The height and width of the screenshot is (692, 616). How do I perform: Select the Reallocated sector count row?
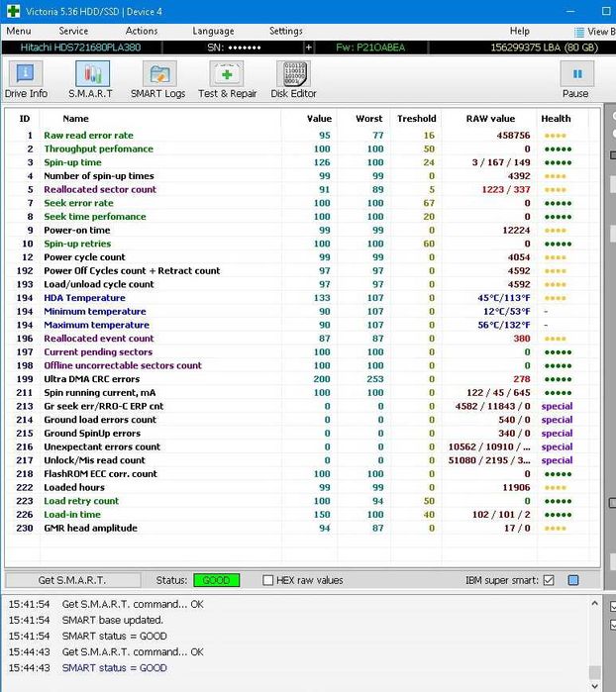click(x=302, y=189)
